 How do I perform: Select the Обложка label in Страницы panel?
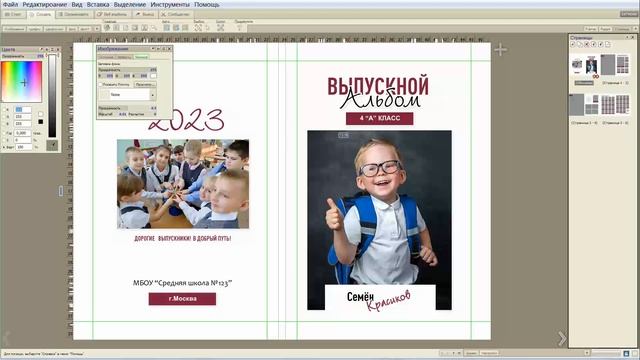click(584, 82)
